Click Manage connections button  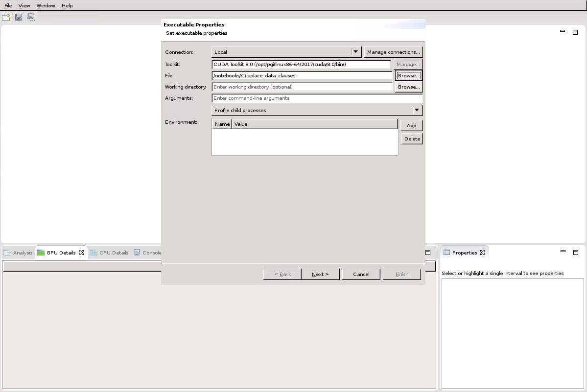tap(393, 52)
